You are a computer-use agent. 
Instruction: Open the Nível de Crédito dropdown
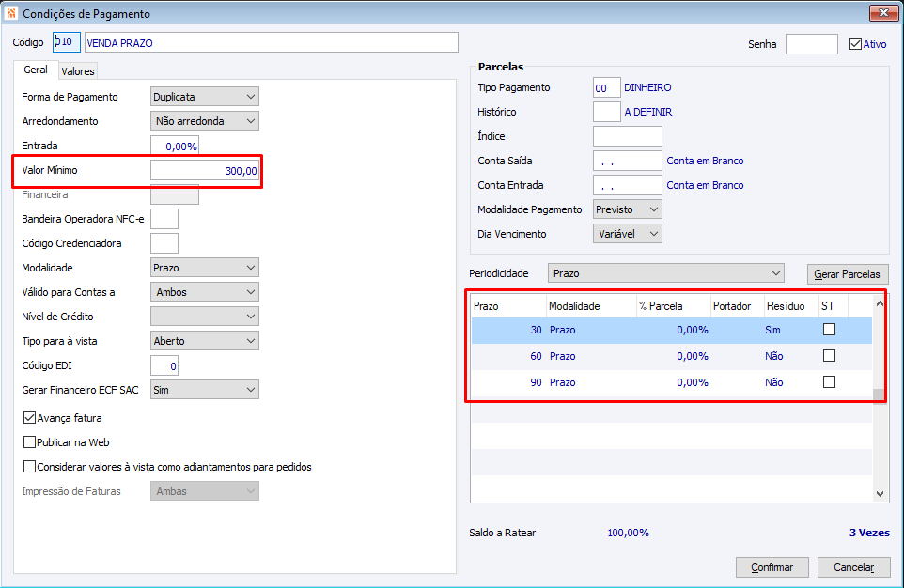205,317
